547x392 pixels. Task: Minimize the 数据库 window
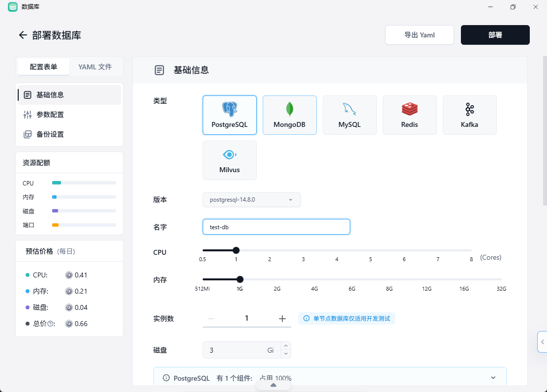[x=490, y=6]
